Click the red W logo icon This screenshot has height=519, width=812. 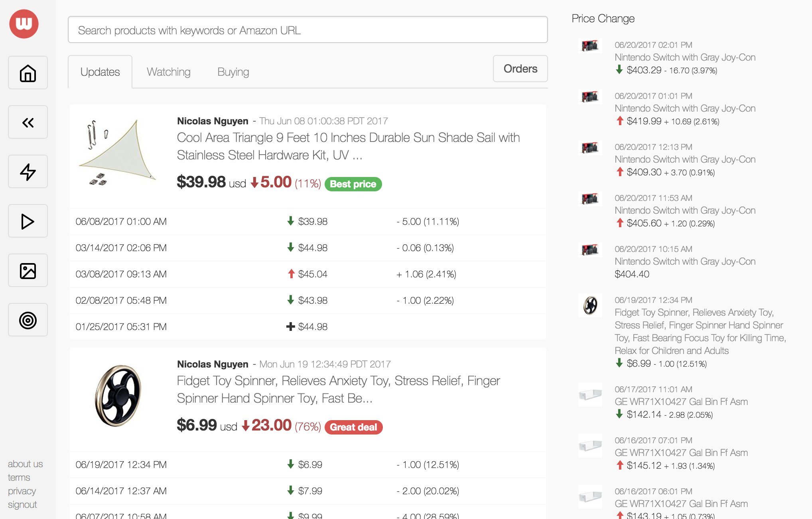(x=24, y=24)
